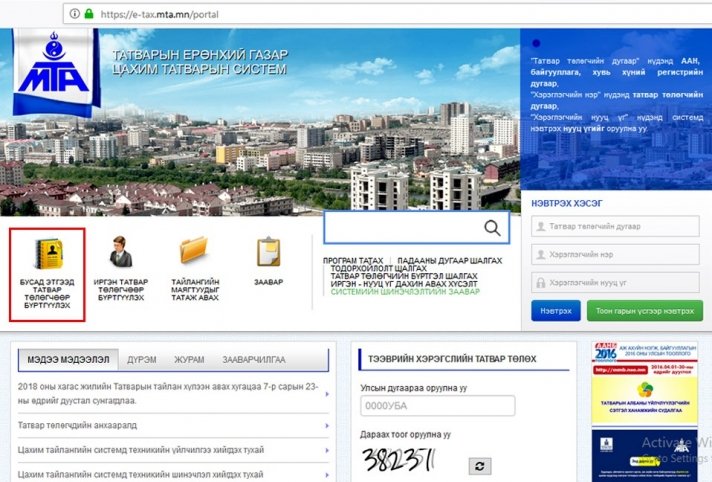Viewport: 712px width, 482px height.
Task: Click the vehicle plate number input field
Action: tap(437, 406)
